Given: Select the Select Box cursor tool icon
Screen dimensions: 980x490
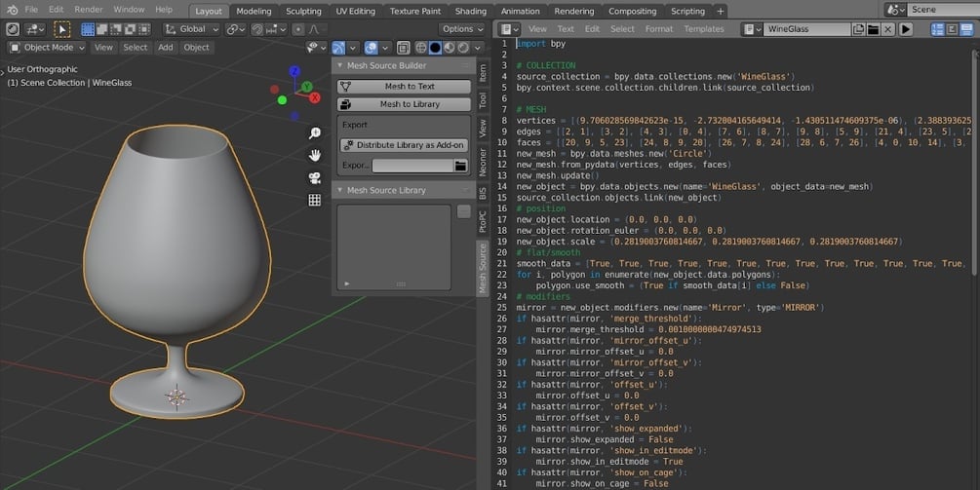Looking at the screenshot, I should tap(61, 29).
